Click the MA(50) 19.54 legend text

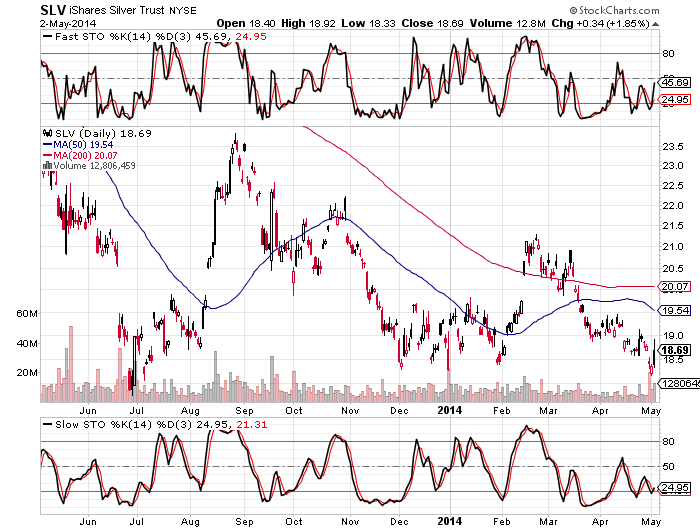(83, 145)
